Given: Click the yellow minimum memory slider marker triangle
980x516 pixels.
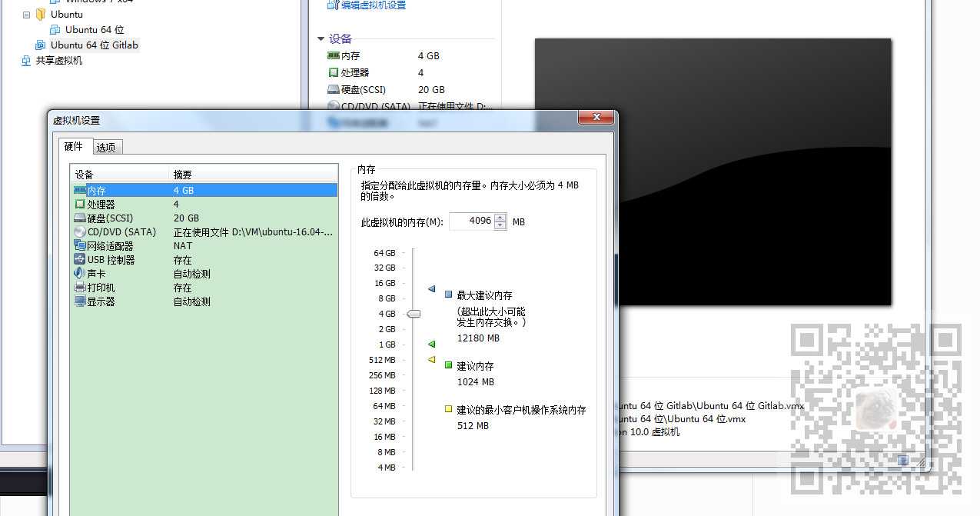Looking at the screenshot, I should pos(431,359).
